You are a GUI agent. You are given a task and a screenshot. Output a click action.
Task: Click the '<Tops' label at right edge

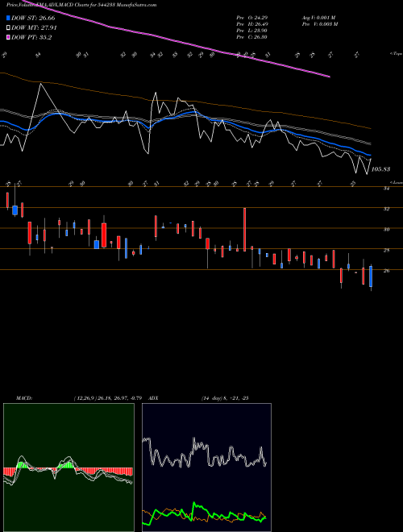point(397,54)
